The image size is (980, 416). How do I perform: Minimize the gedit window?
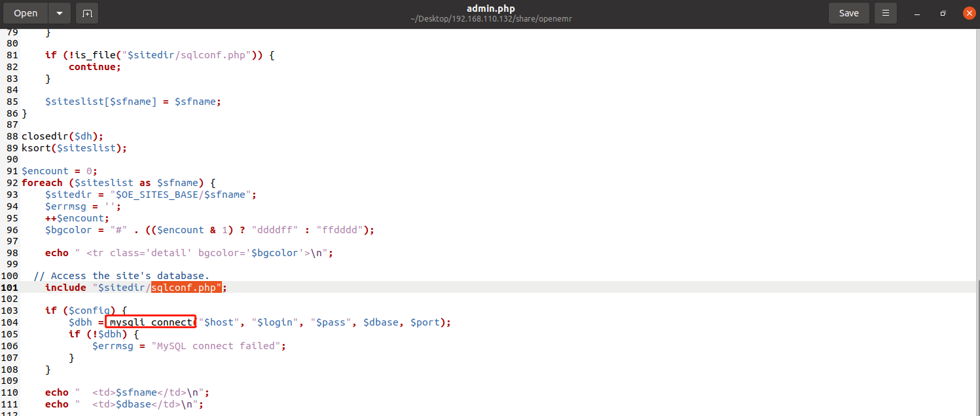(917, 13)
